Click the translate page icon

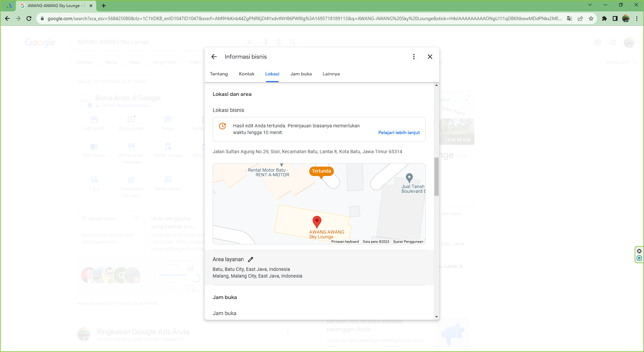(x=570, y=18)
